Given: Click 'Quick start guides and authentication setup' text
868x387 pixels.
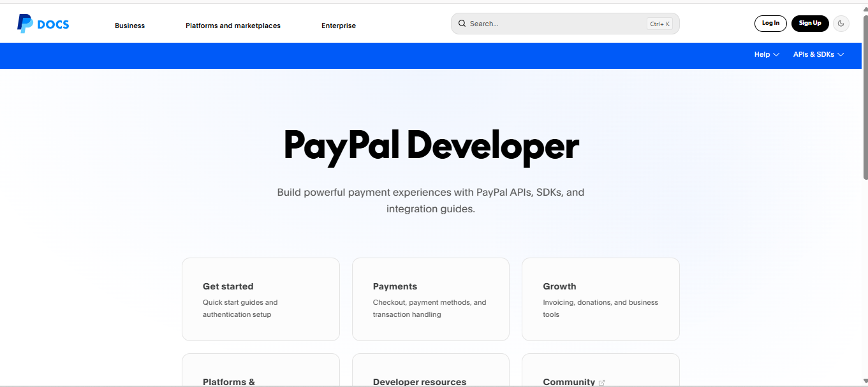Looking at the screenshot, I should (x=240, y=309).
